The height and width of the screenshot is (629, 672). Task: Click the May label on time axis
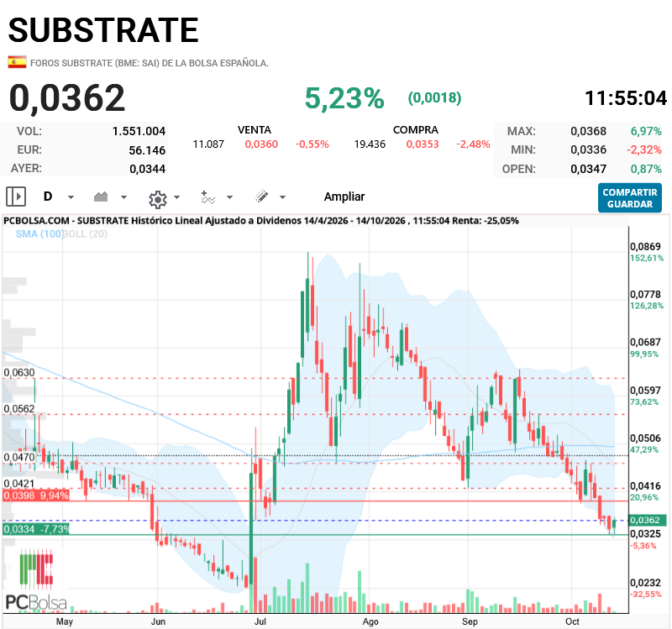pos(65,621)
